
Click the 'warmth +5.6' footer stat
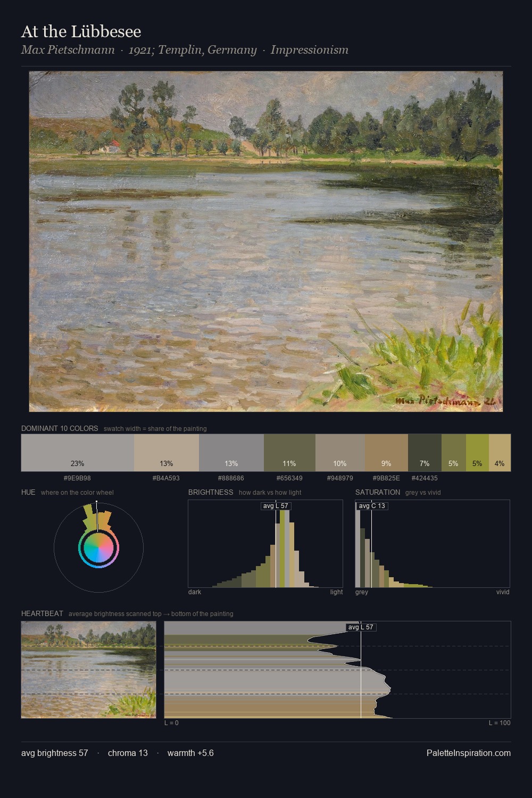coord(190,753)
